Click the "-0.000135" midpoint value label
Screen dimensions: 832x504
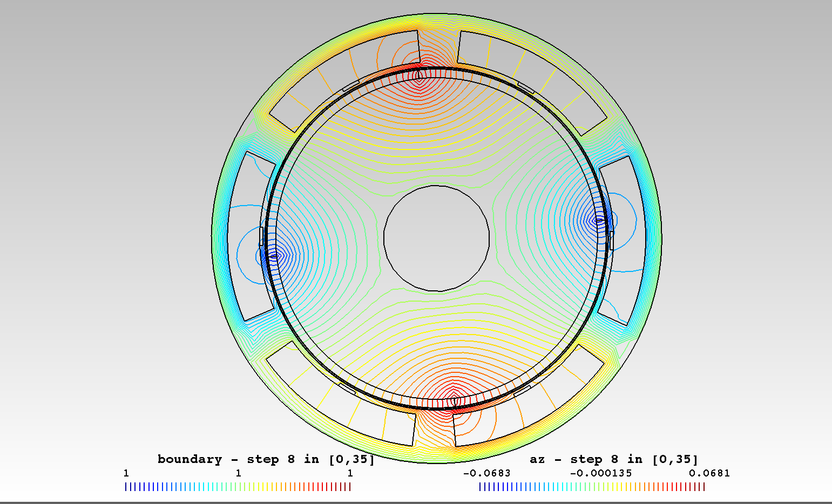601,473
